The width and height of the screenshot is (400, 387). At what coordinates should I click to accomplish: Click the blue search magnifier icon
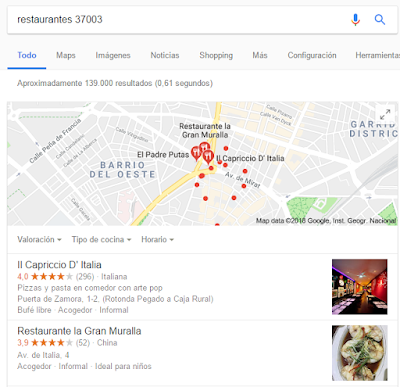pos(380,20)
